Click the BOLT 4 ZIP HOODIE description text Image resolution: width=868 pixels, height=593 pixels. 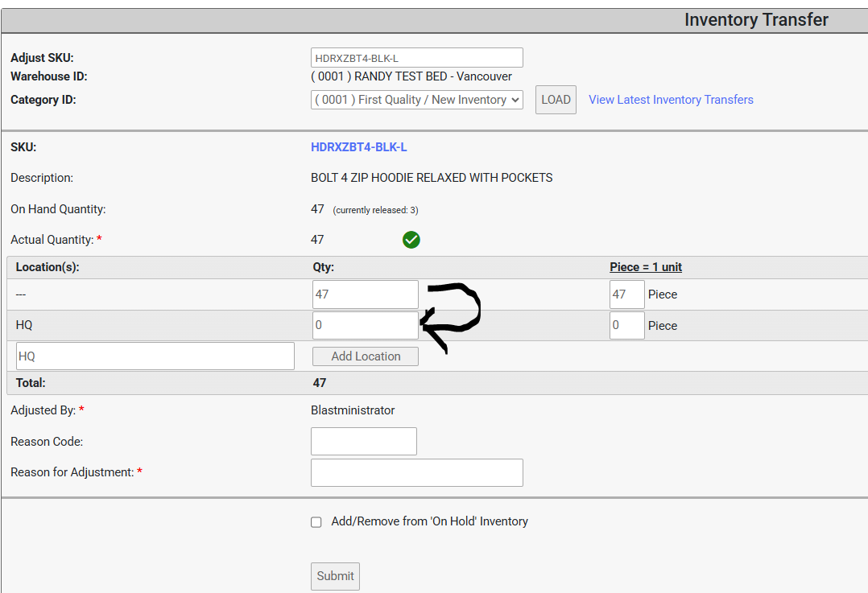(x=432, y=178)
